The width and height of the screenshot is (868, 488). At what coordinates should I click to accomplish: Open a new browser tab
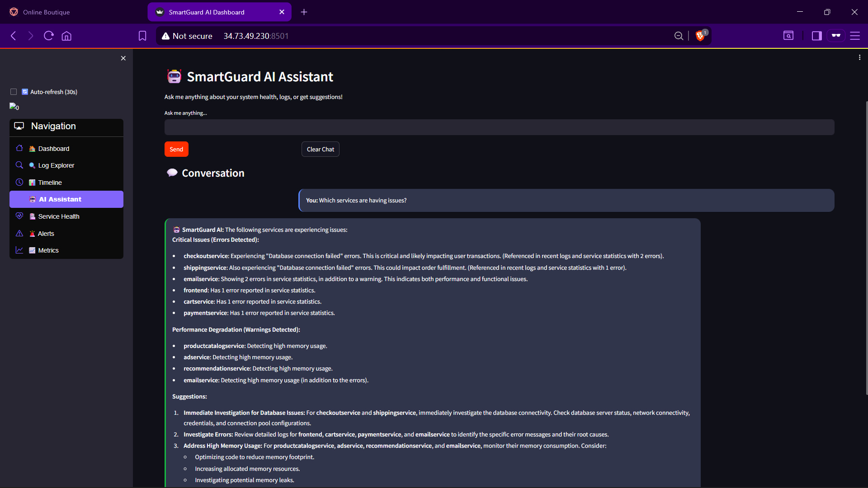304,12
